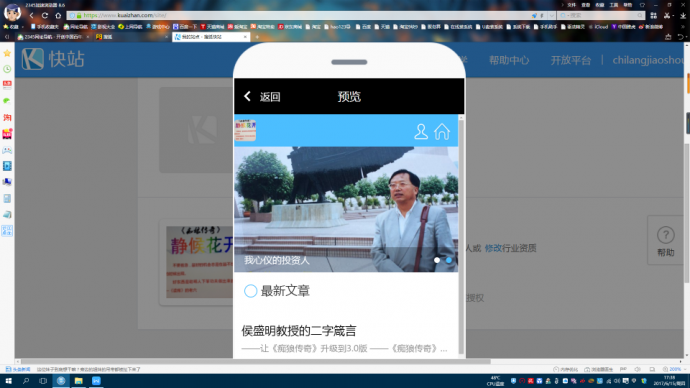This screenshot has width=690, height=388.
Task: Click the site logo thumbnail in preview header
Action: (246, 130)
